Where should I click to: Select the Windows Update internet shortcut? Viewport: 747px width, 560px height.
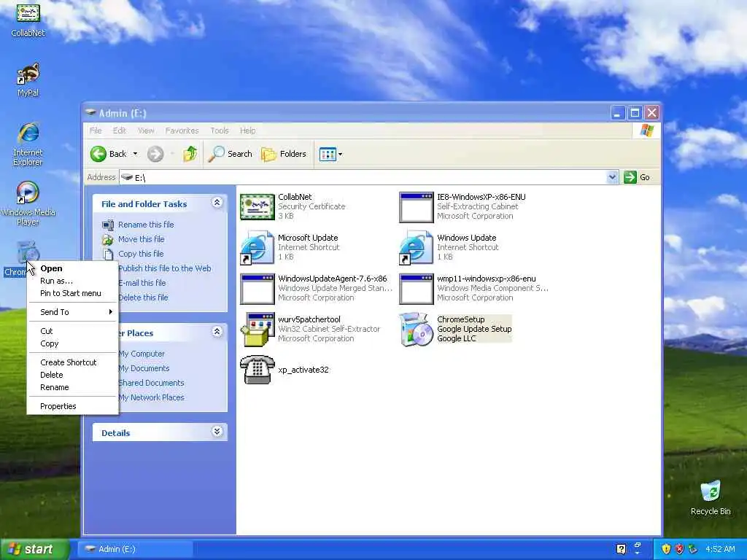pyautogui.click(x=416, y=248)
